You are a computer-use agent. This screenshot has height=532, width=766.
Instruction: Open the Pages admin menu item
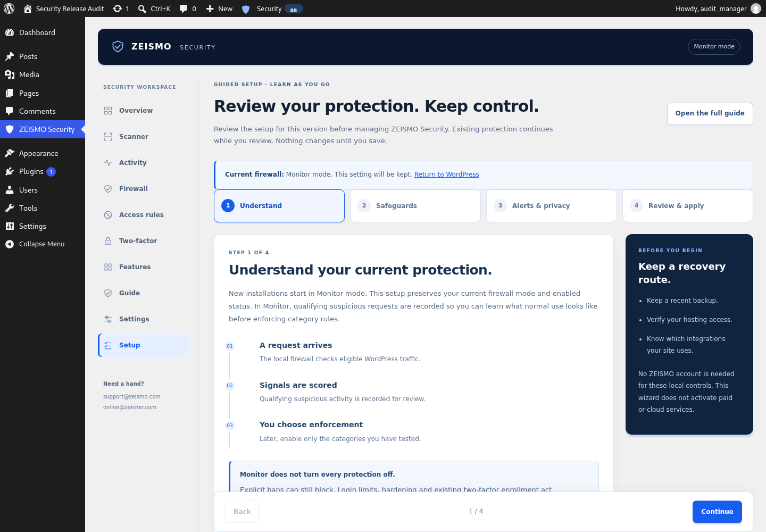click(43, 93)
